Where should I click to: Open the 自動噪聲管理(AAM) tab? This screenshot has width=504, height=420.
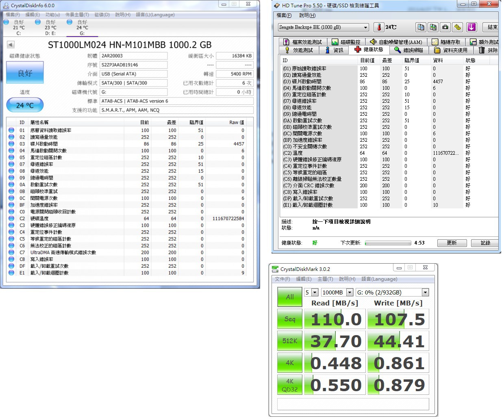[396, 42]
